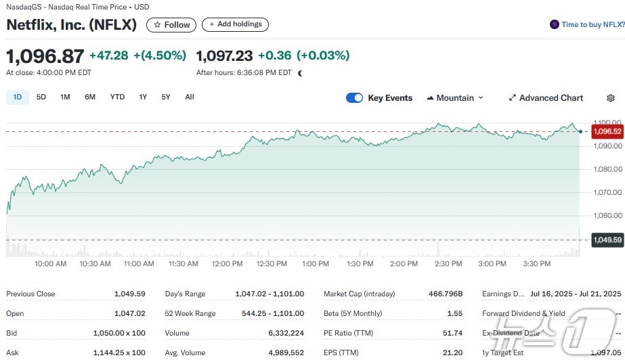Switch chart to 1Y range
Image resolution: width=625 pixels, height=364 pixels.
click(143, 97)
